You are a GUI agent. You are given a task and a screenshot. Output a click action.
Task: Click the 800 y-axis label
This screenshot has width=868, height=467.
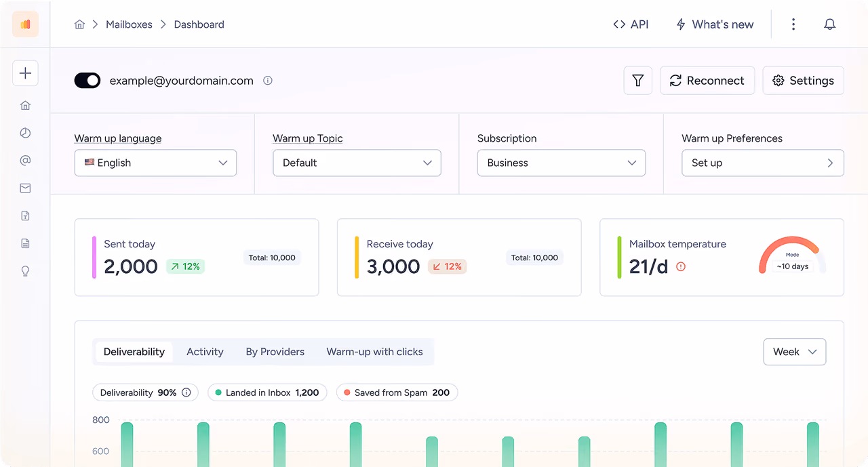pyautogui.click(x=101, y=420)
